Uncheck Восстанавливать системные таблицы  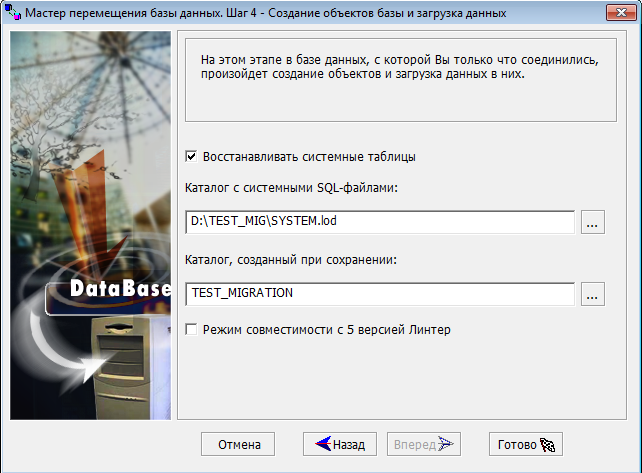click(x=191, y=157)
